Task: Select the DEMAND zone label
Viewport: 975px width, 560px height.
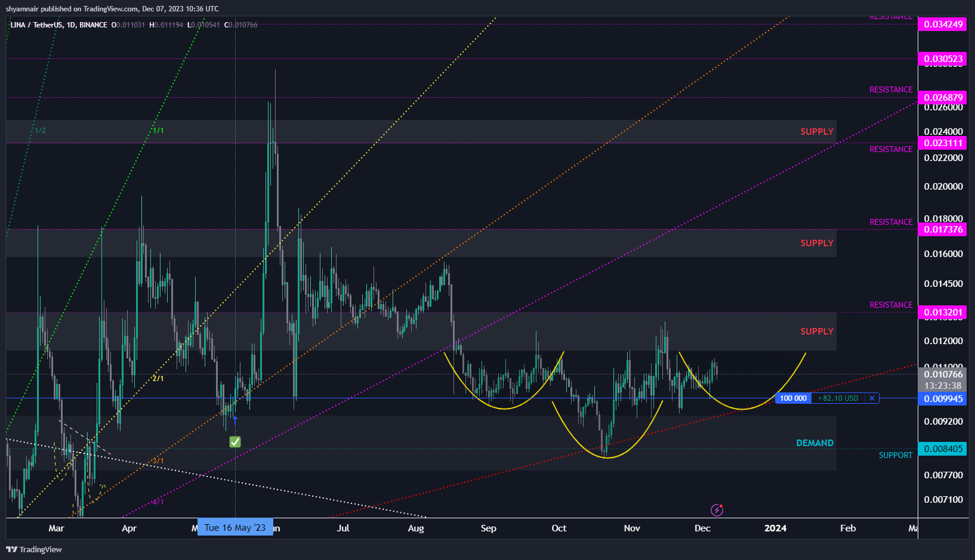Action: pyautogui.click(x=814, y=443)
